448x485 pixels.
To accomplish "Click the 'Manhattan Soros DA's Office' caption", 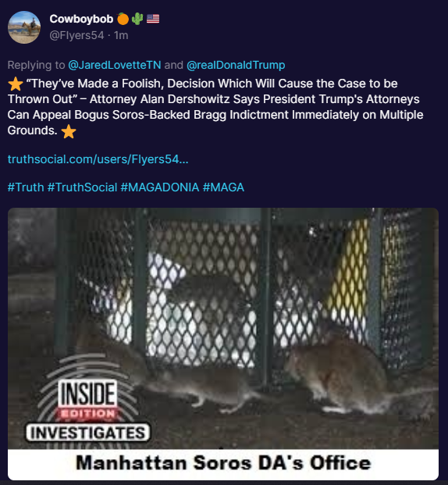I will pos(223,463).
